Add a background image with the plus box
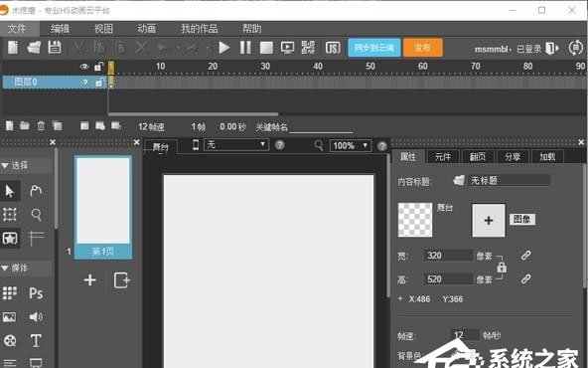588x368 pixels. [489, 221]
